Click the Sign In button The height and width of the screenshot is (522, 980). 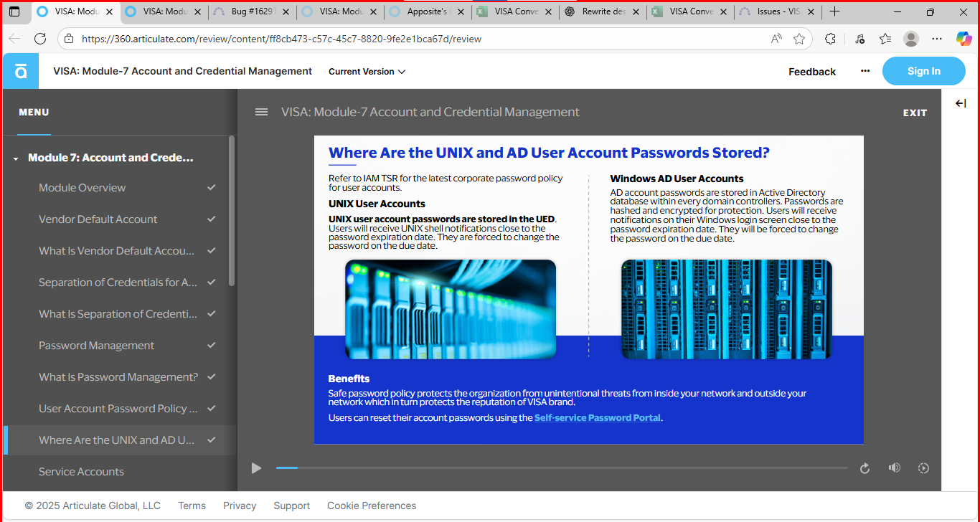(923, 71)
